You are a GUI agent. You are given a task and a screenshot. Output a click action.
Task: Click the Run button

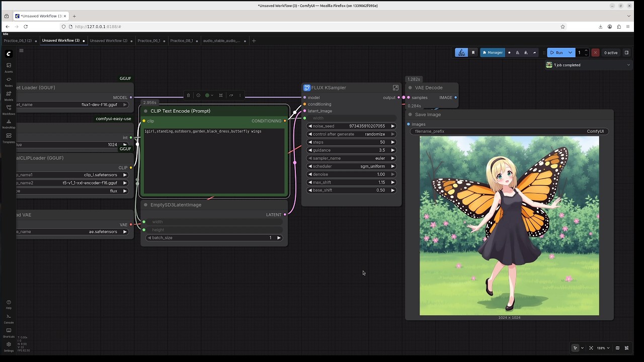(x=556, y=52)
